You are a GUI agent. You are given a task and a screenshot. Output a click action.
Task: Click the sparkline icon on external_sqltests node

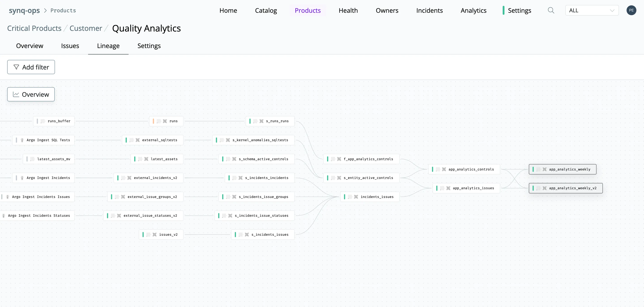[x=132, y=140]
